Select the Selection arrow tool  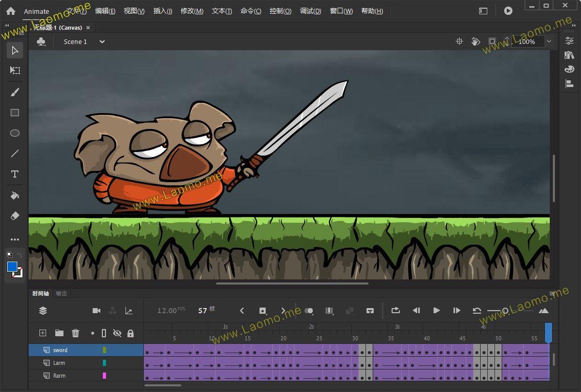tap(15, 50)
